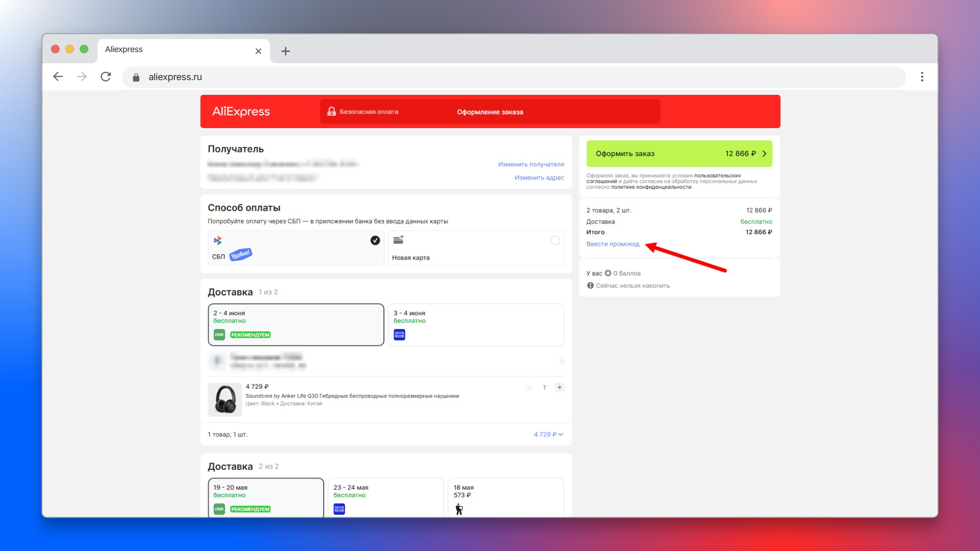Select the Новая карта radio button
The width and height of the screenshot is (980, 551).
point(555,240)
